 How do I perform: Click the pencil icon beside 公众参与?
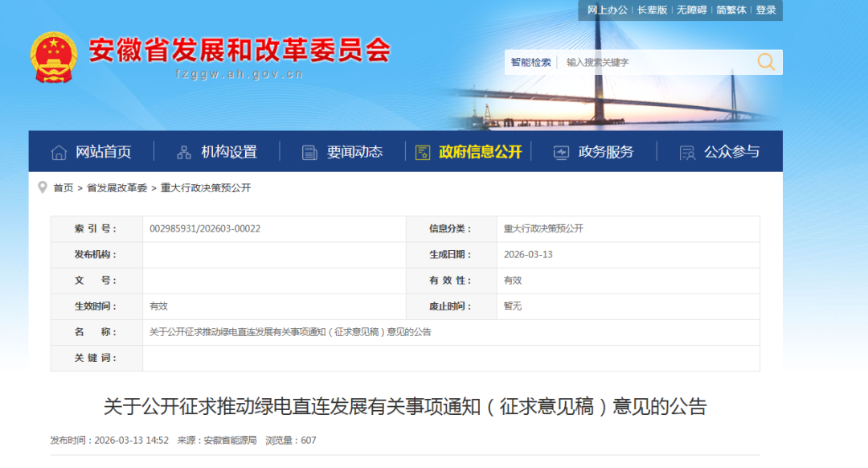(x=686, y=152)
